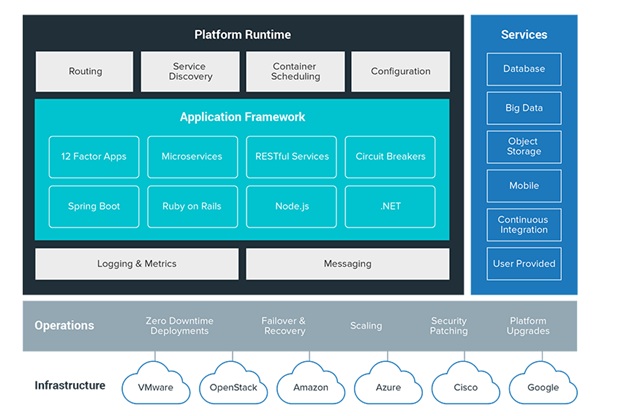The image size is (624, 416).
Task: Click the Continuous Integration service box
Action: coord(524,225)
